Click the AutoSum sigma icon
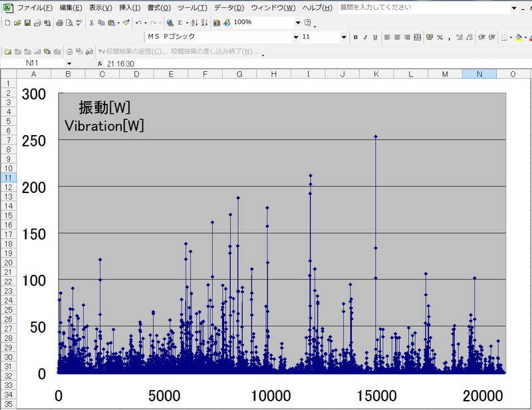The width and height of the screenshot is (532, 410). pos(180,23)
